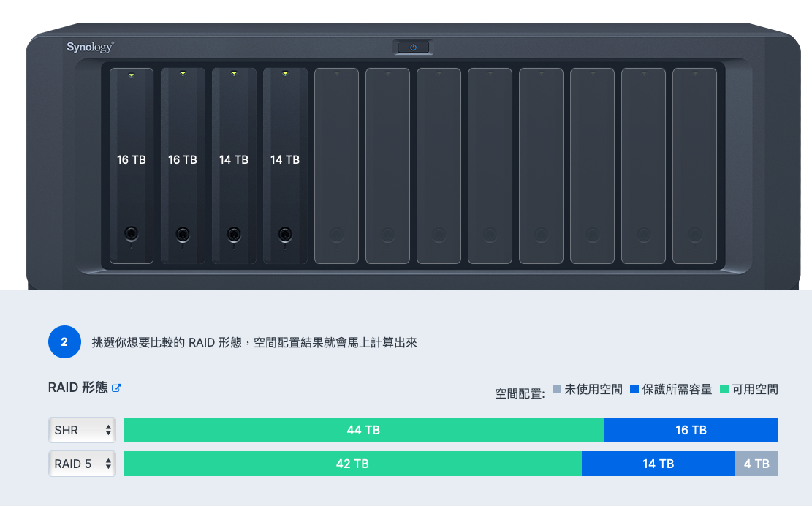
Task: Click the 42 TB available space bar
Action: click(353, 464)
